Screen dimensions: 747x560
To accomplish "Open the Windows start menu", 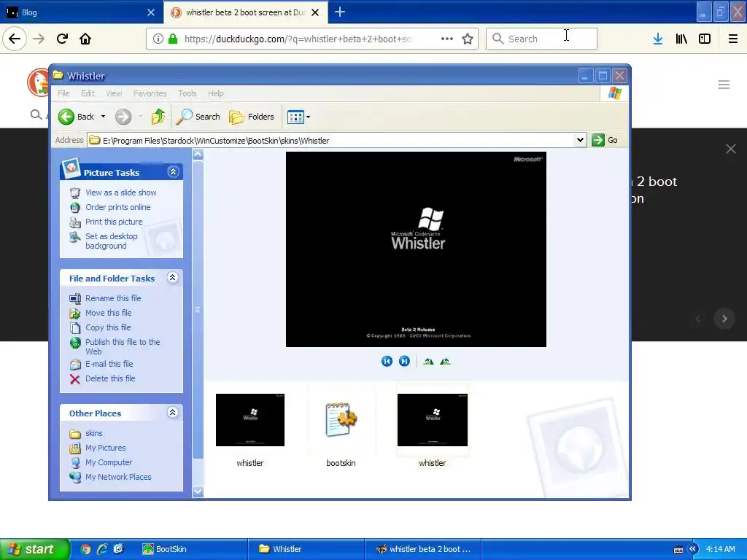I will point(34,549).
